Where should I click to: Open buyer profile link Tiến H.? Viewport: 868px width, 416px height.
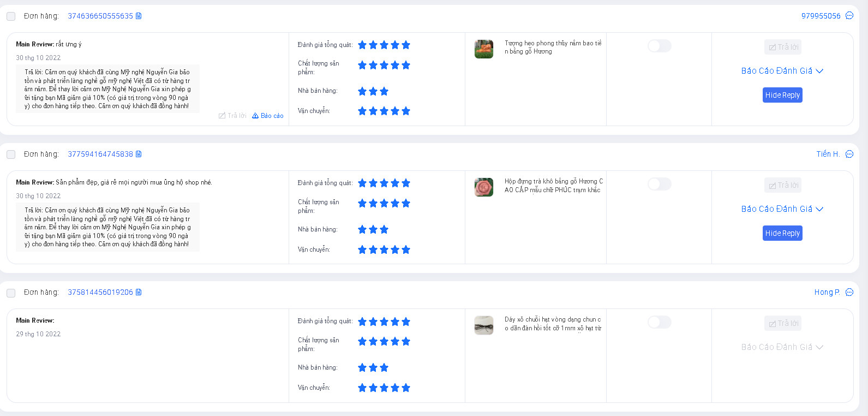pos(828,154)
